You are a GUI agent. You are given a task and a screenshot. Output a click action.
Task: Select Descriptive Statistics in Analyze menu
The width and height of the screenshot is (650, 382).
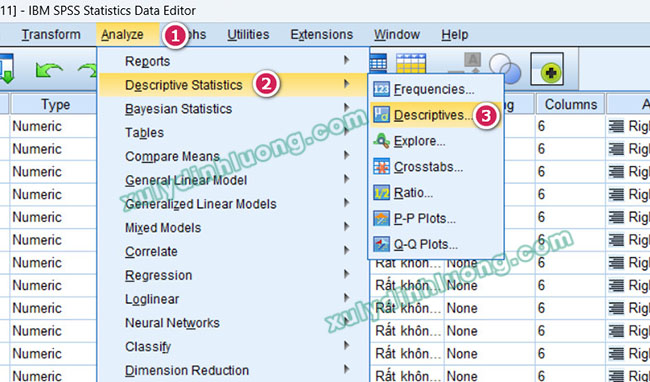coord(233,85)
